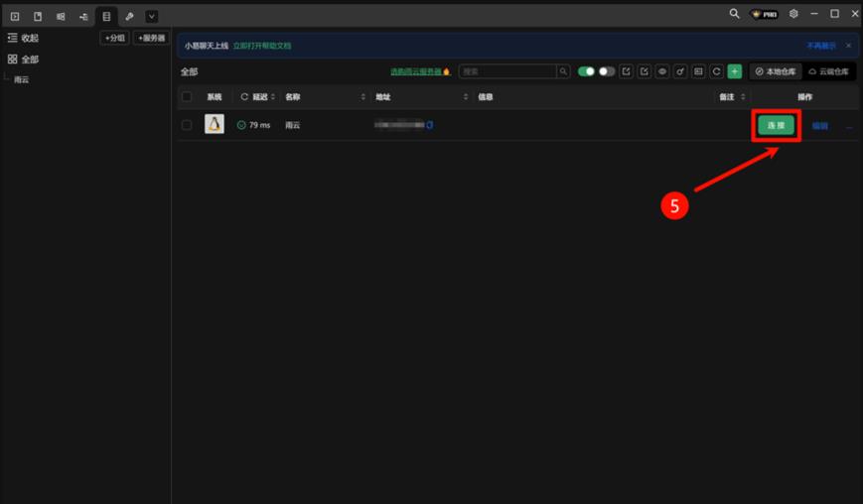The height and width of the screenshot is (504, 863).
Task: Check the select-all checkbox in table header
Action: click(x=187, y=97)
